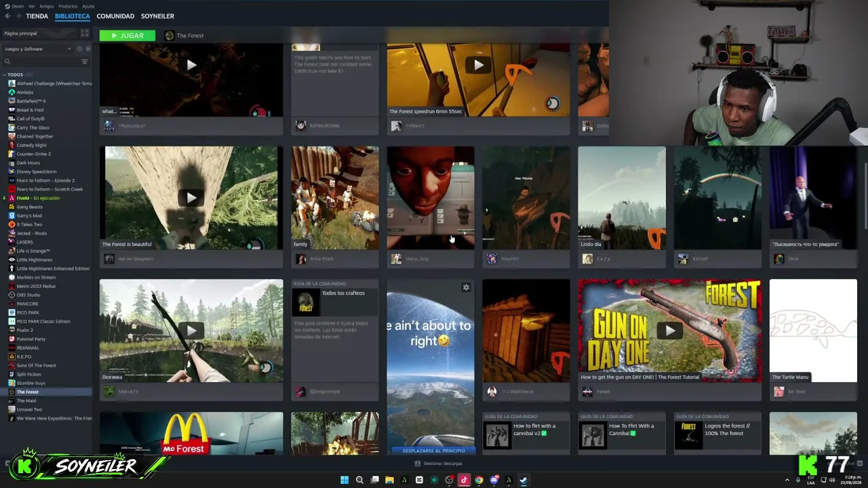Select Metro 2033 Redux entry
The image size is (868, 488).
(32, 286)
